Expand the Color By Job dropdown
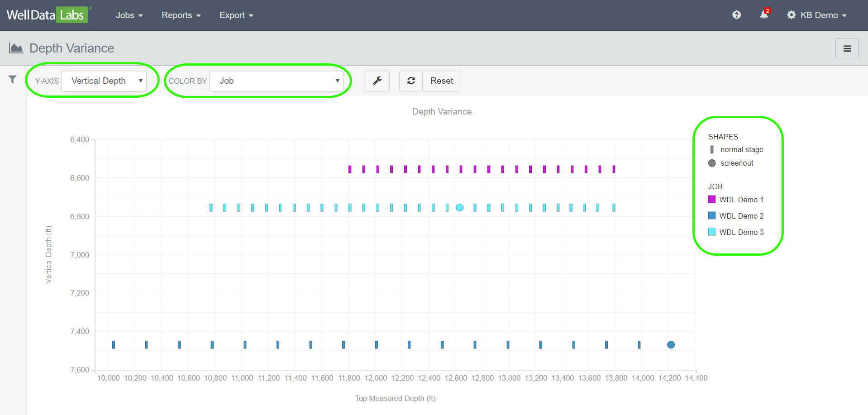The width and height of the screenshot is (868, 415). click(276, 81)
